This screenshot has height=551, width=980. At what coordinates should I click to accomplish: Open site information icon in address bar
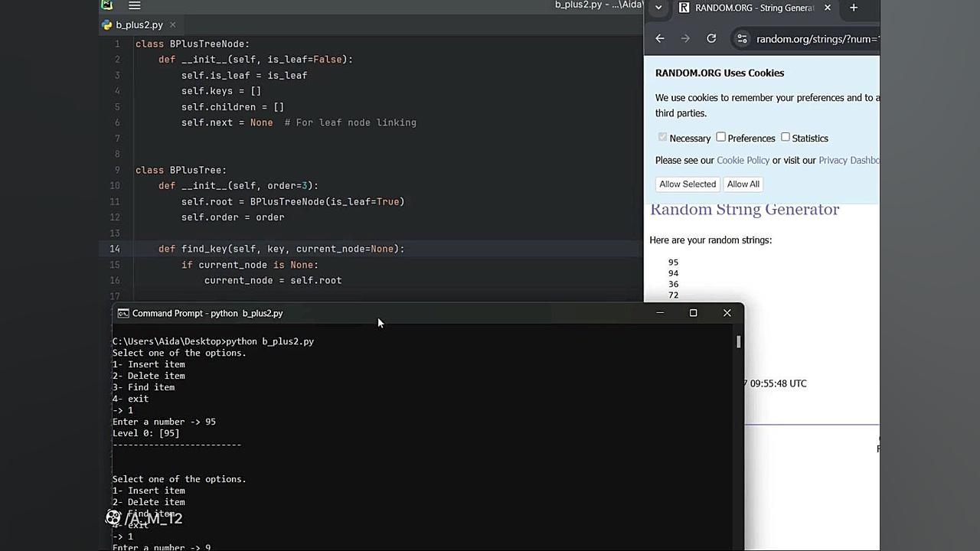click(741, 38)
